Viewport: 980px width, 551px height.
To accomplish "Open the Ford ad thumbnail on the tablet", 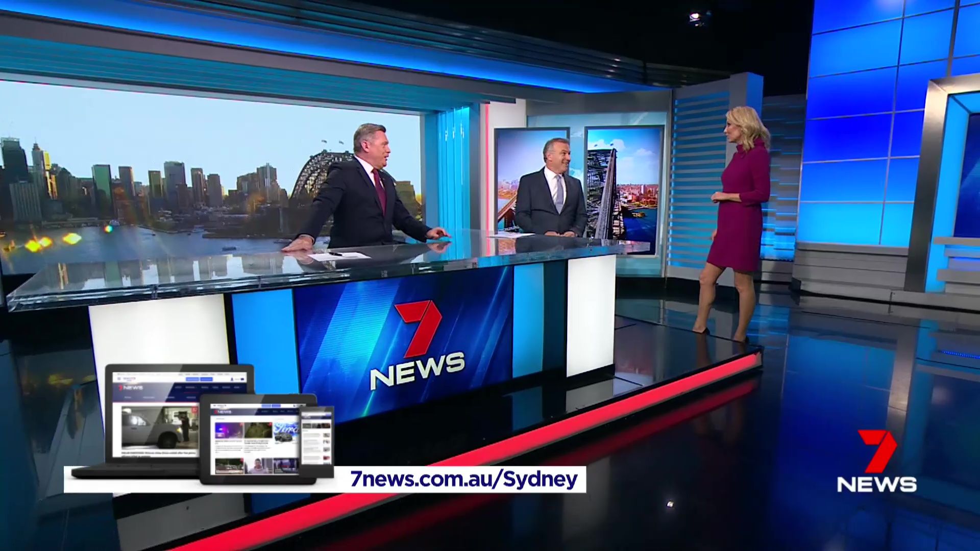I will click(286, 433).
